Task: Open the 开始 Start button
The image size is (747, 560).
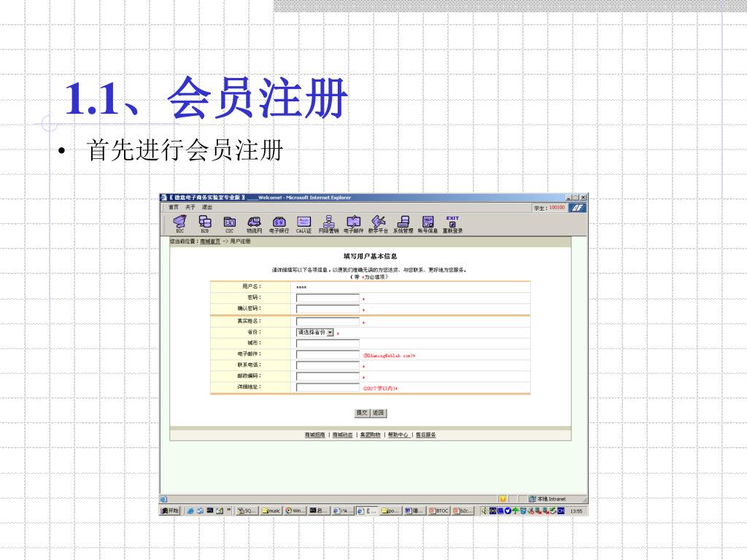Action: (x=171, y=511)
